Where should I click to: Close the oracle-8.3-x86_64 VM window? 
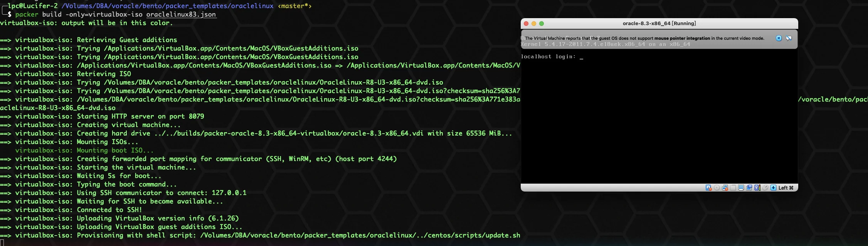tap(526, 24)
